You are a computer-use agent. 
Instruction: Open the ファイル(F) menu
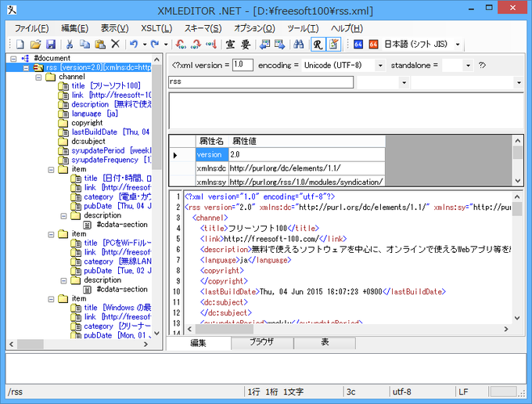coord(31,28)
